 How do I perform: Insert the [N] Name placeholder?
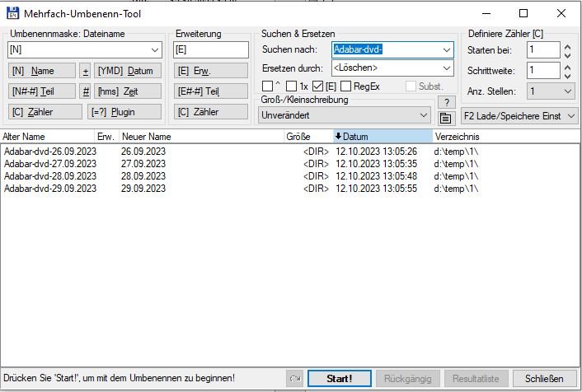pyautogui.click(x=41, y=71)
